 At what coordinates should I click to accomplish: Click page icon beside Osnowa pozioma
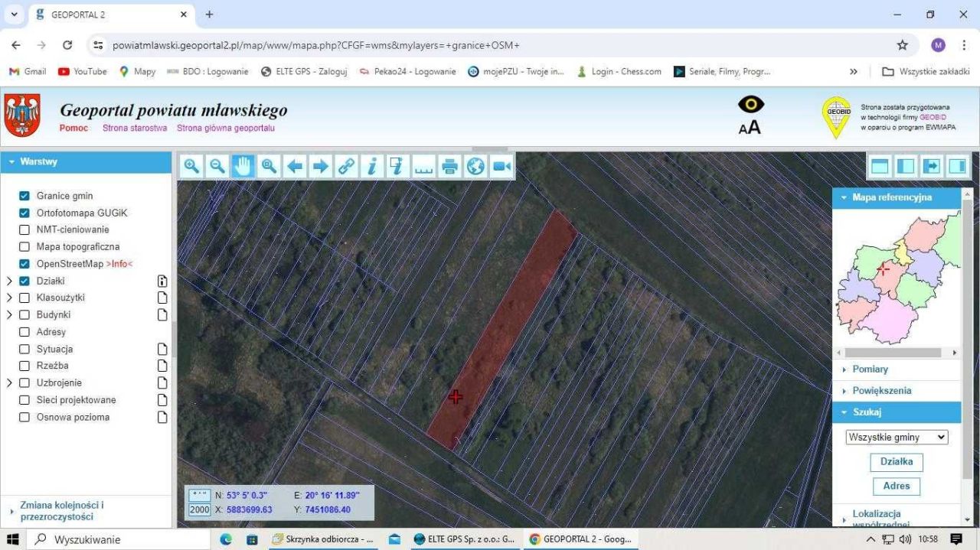click(x=162, y=417)
